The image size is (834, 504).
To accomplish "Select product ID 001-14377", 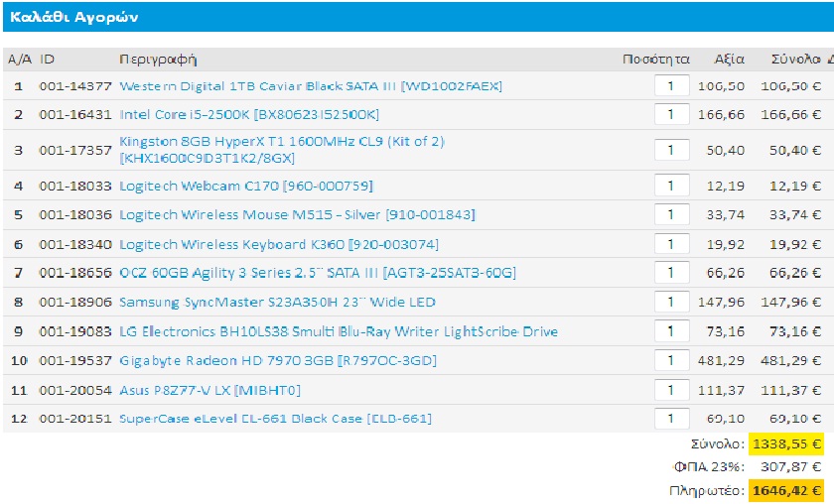I will [x=75, y=86].
